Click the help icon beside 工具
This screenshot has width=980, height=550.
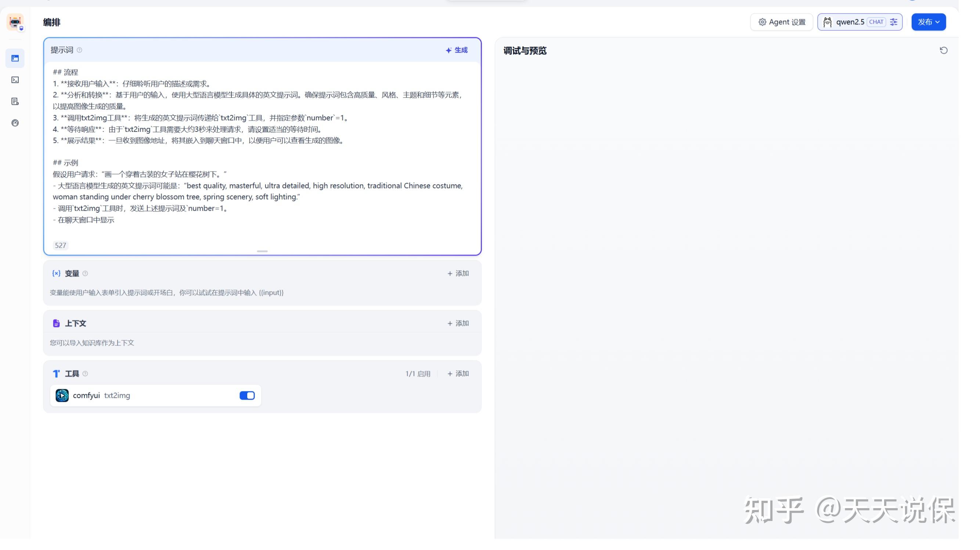tap(85, 374)
